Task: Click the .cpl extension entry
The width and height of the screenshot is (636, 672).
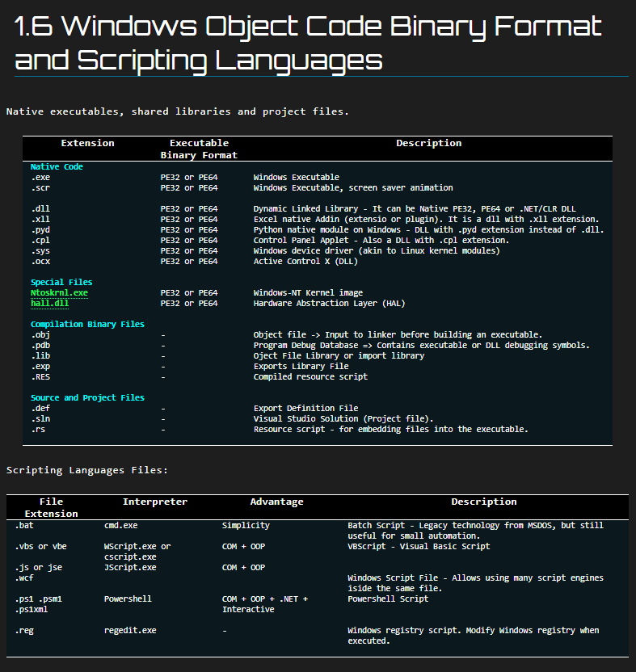Action: 40,241
